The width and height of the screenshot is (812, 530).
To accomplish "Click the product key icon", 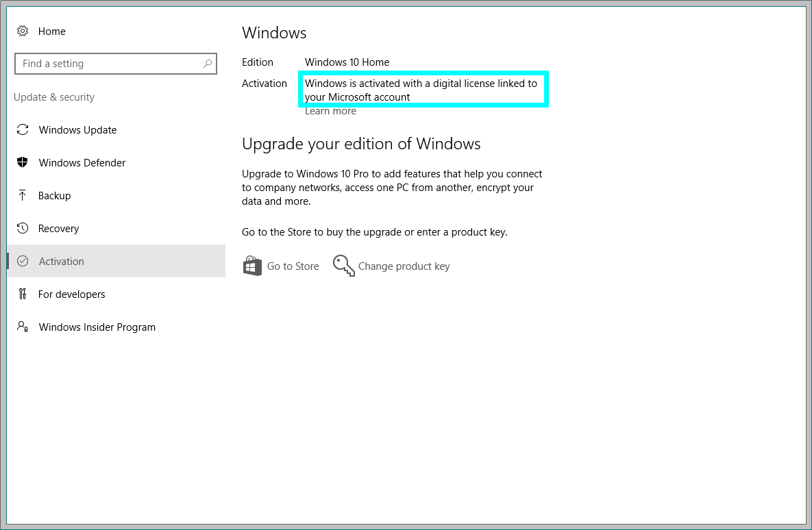I will click(344, 266).
